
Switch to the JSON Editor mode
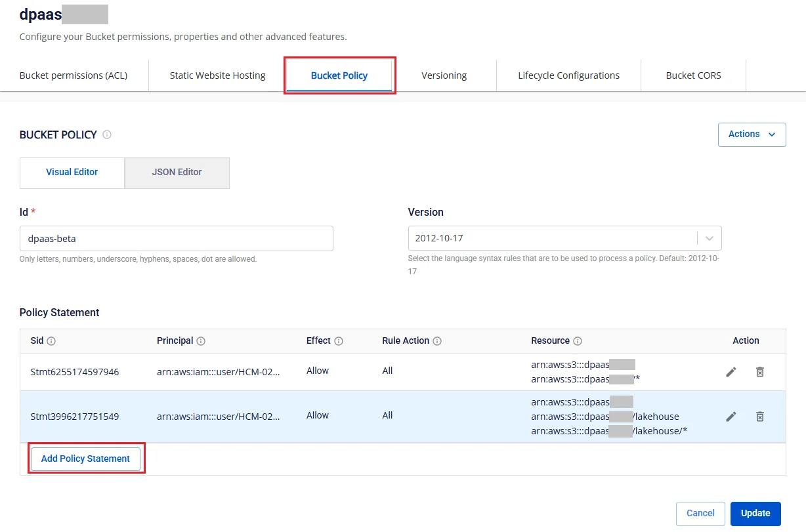pos(177,173)
